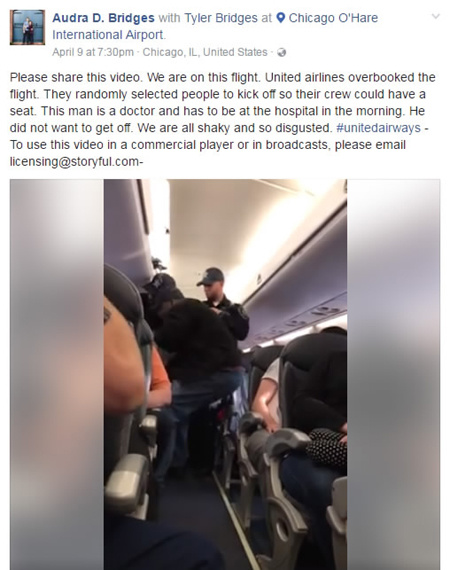The image size is (450, 570).
Task: Click the officer in the video frame
Action: pos(222,304)
